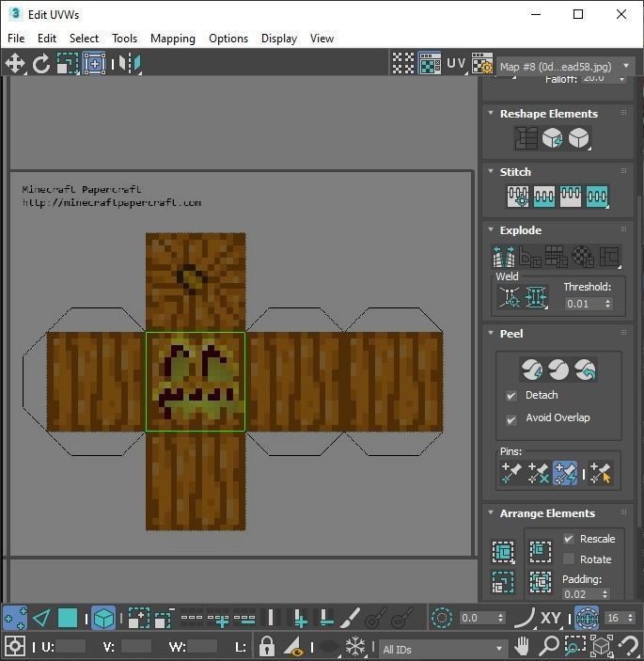644x661 pixels.
Task: Open the Edit menu
Action: [47, 39]
